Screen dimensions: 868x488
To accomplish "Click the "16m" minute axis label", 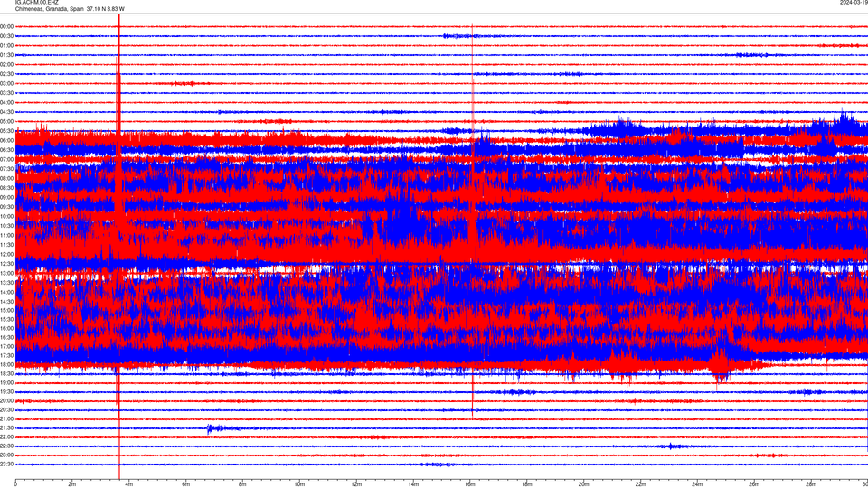I will pos(470,484).
